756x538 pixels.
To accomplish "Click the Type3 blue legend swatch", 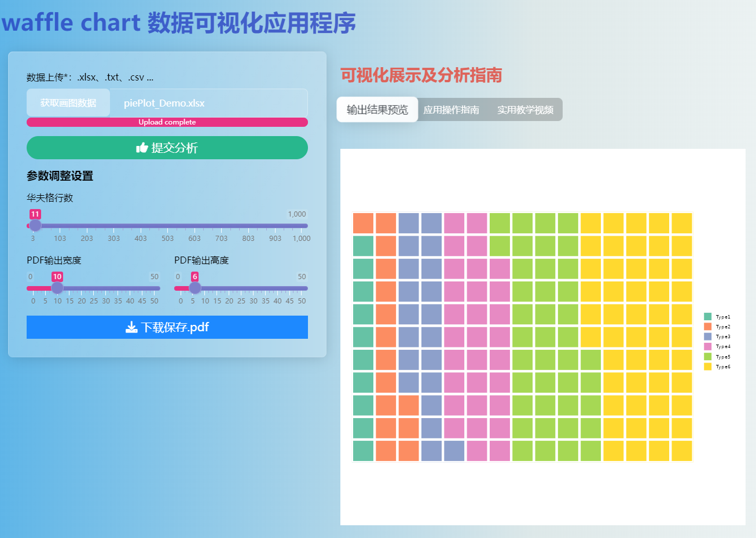I will coord(707,336).
